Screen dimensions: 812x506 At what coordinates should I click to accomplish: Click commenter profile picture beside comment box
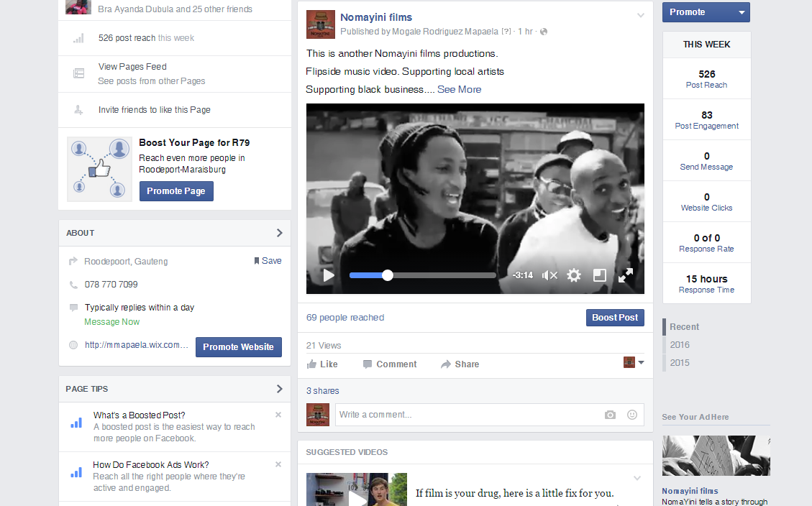click(317, 415)
